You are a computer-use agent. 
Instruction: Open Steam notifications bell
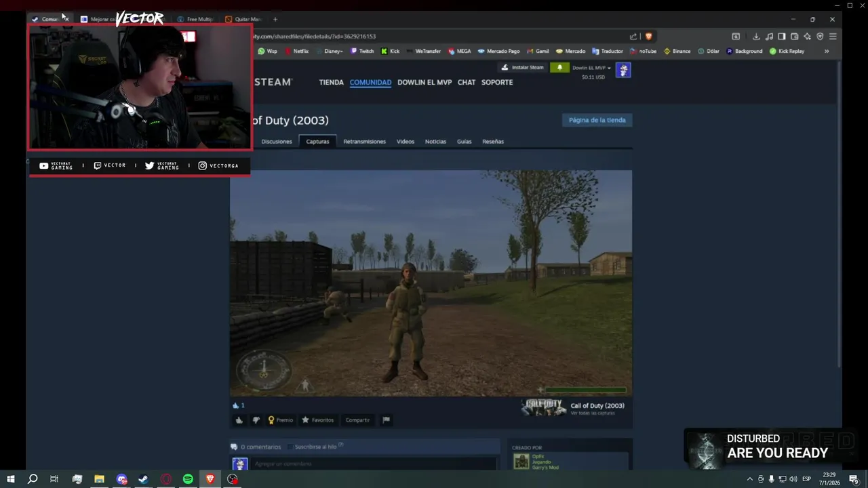[x=559, y=68]
